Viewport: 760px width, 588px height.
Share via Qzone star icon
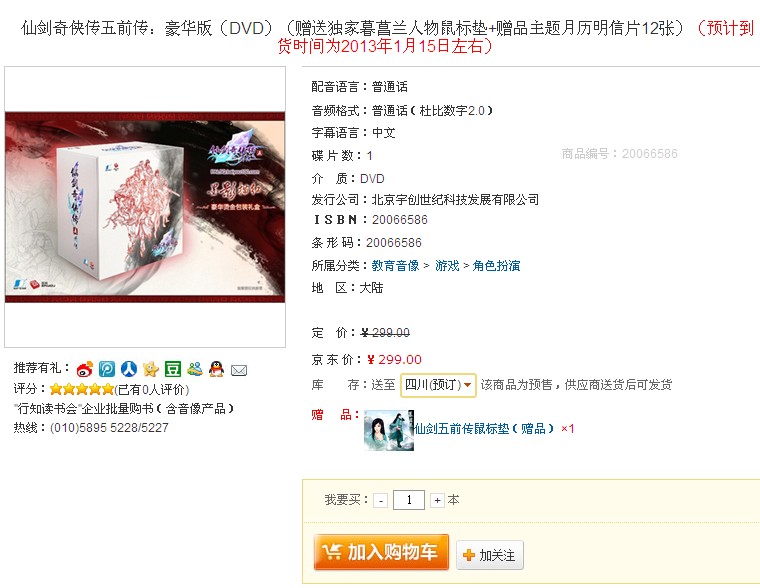tap(151, 369)
